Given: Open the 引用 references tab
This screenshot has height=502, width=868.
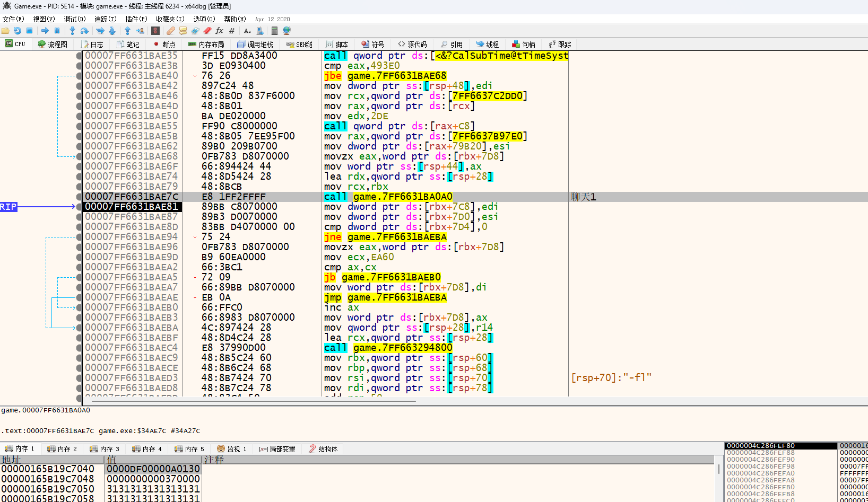Looking at the screenshot, I should coord(452,45).
